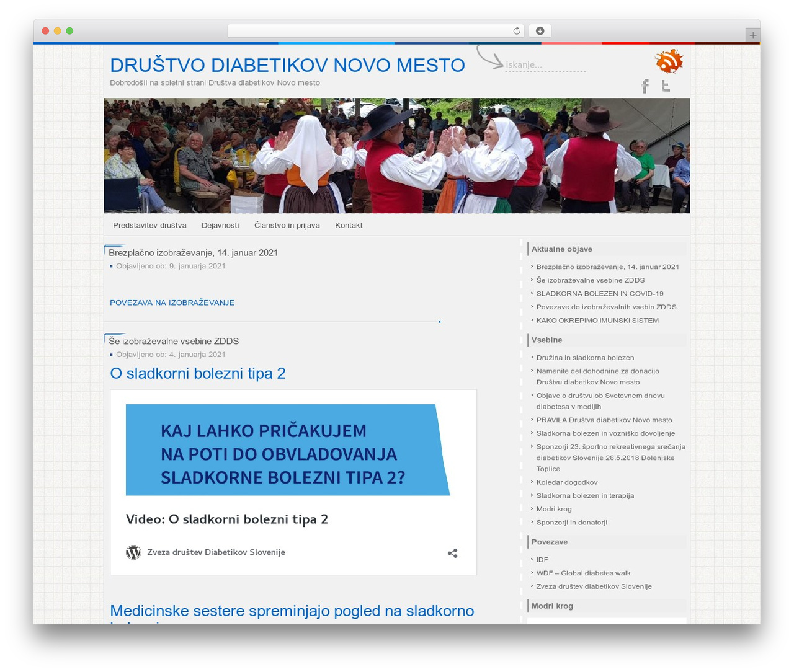794x672 pixels.
Task: Open Objave o društvu ob Svetovnem dnevu
Action: (600, 400)
